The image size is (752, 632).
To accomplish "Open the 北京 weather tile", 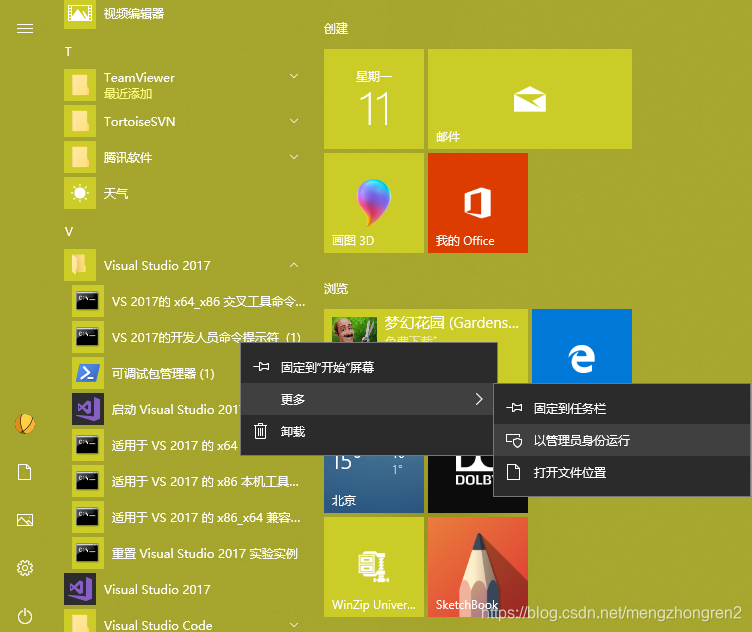I will [x=374, y=484].
